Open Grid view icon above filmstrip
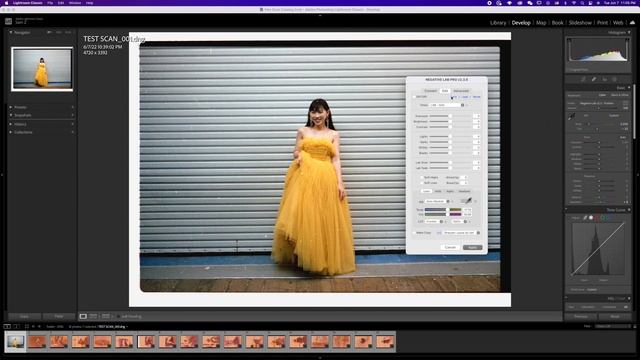 point(27,327)
